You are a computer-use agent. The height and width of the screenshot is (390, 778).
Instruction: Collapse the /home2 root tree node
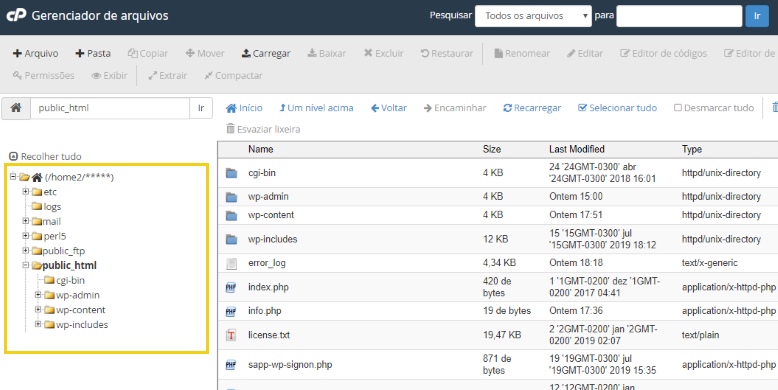pyautogui.click(x=13, y=177)
